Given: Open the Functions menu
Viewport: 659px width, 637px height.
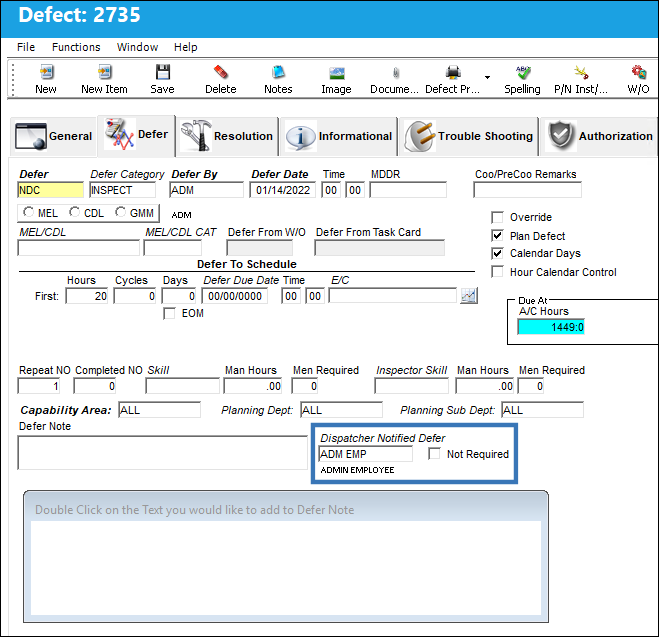Looking at the screenshot, I should 76,47.
